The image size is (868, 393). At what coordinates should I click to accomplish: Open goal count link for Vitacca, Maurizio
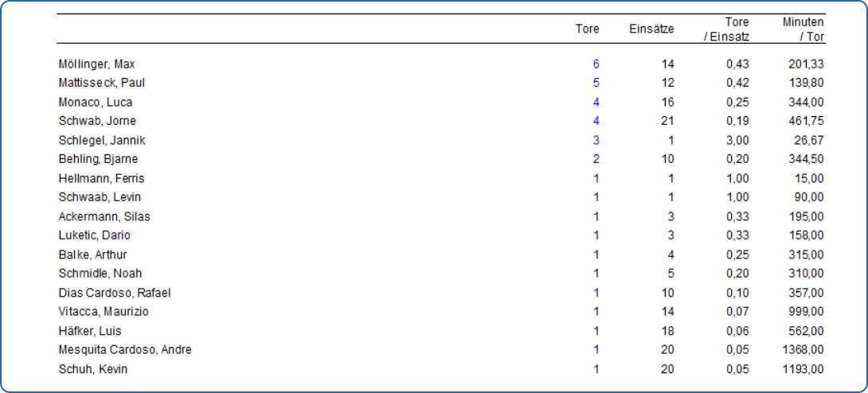coord(596,312)
